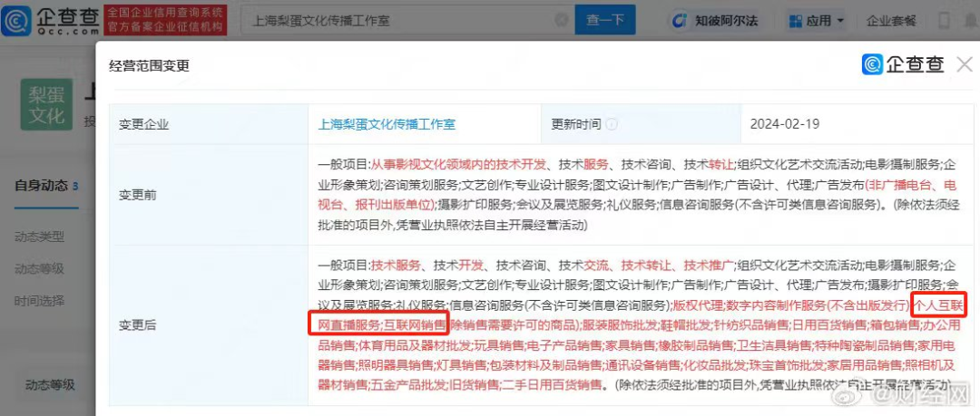
Task: Open 知彼阿尔法 from the header
Action: (x=714, y=21)
